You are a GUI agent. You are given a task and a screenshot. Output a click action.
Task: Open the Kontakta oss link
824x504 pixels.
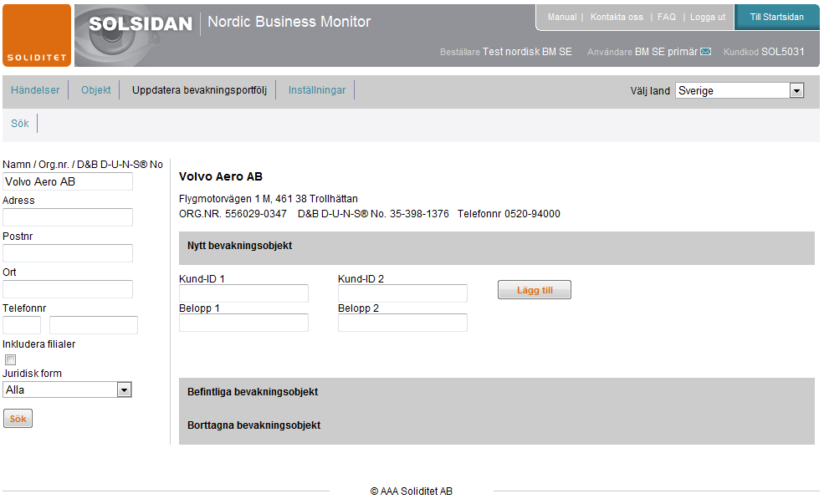617,17
